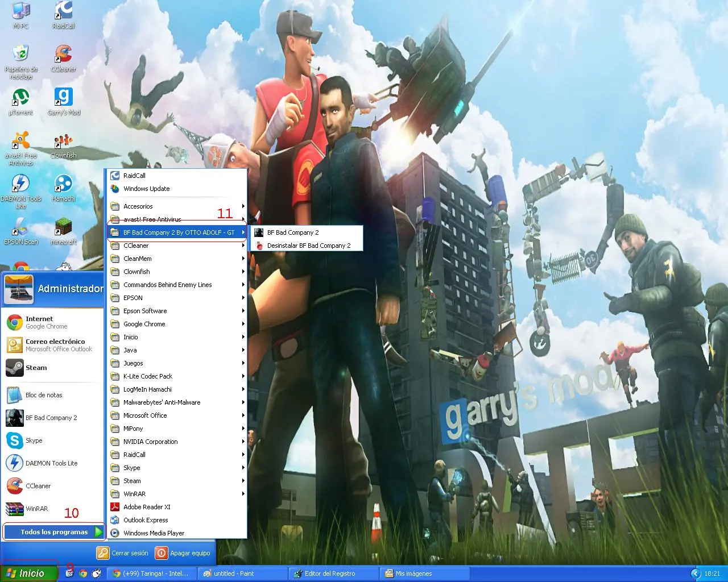This screenshot has width=728, height=582.
Task: Launch the DAEMON Tools Lite desktop icon
Action: point(21,192)
